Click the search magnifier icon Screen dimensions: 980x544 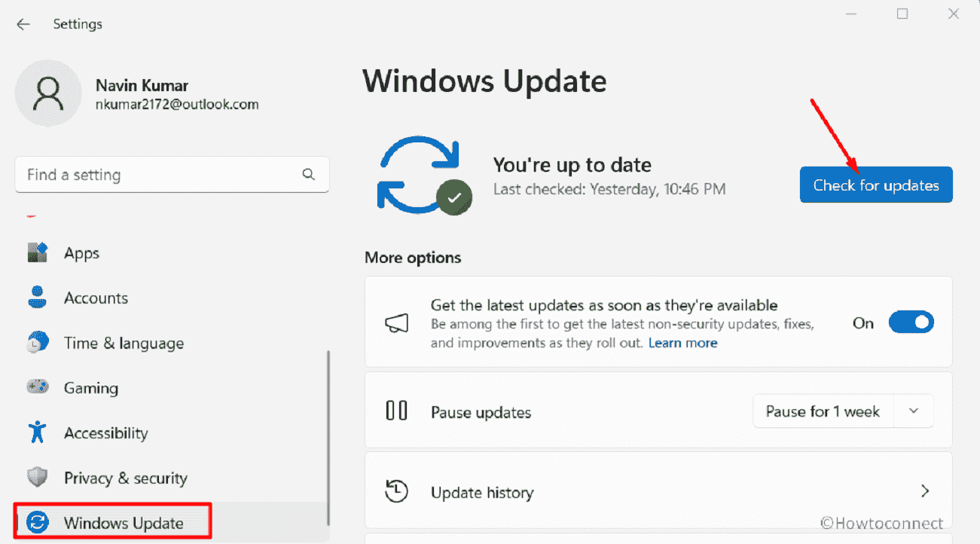[x=308, y=174]
